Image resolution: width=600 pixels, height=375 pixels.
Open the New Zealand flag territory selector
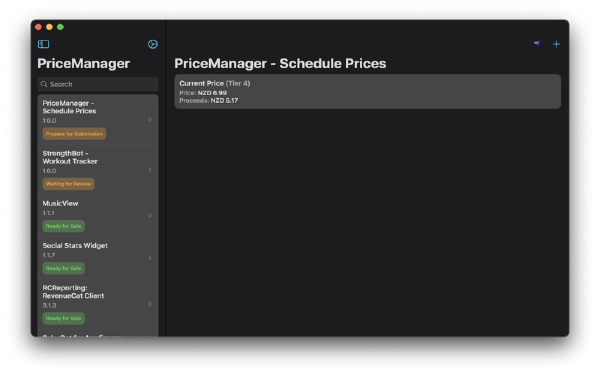pos(538,44)
